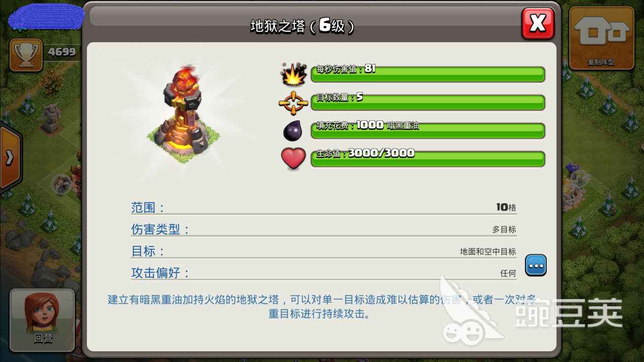Click the crosshair target count icon

click(x=293, y=103)
